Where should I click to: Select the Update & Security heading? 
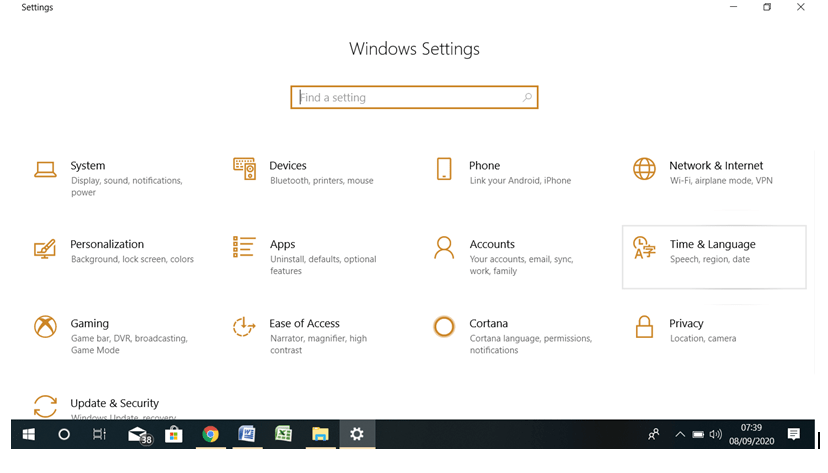click(115, 403)
